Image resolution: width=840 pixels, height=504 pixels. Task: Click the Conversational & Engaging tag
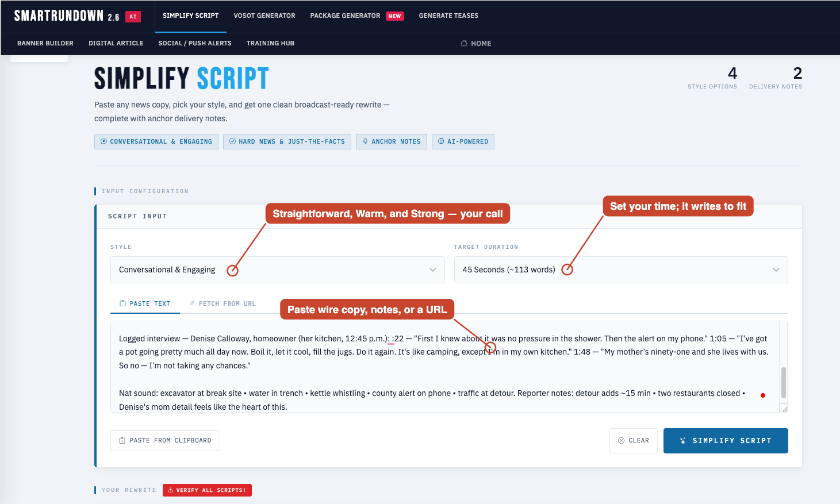pos(156,141)
